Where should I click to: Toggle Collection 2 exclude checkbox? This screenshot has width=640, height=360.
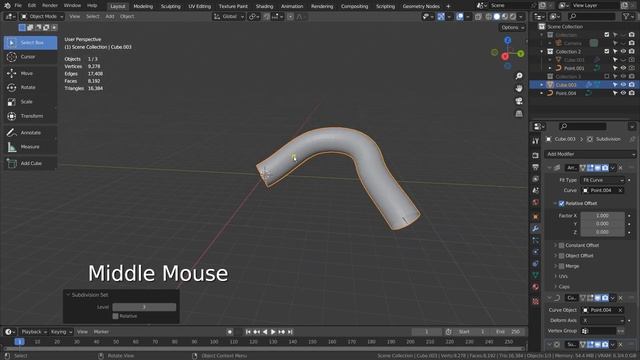(x=607, y=51)
